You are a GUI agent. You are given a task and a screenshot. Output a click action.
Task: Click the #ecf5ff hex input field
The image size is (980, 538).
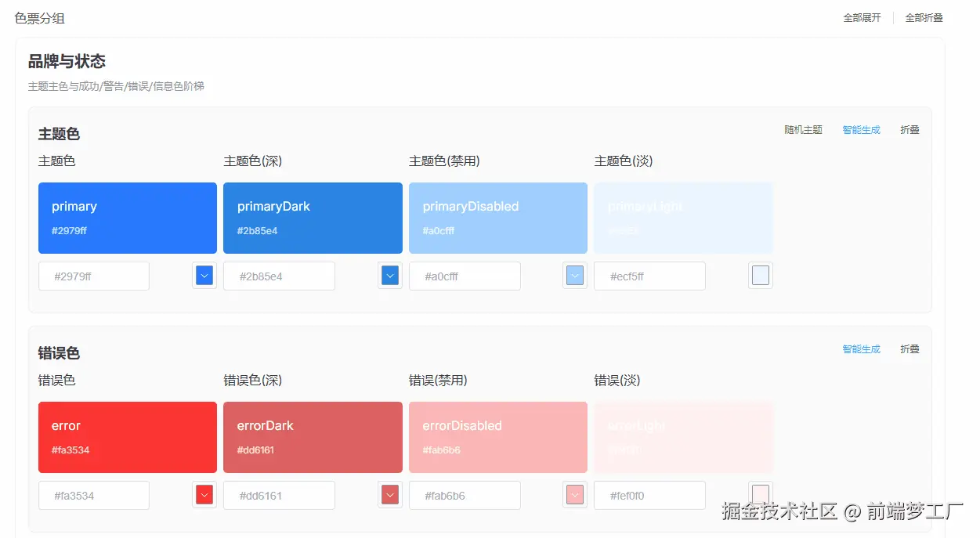tap(649, 276)
